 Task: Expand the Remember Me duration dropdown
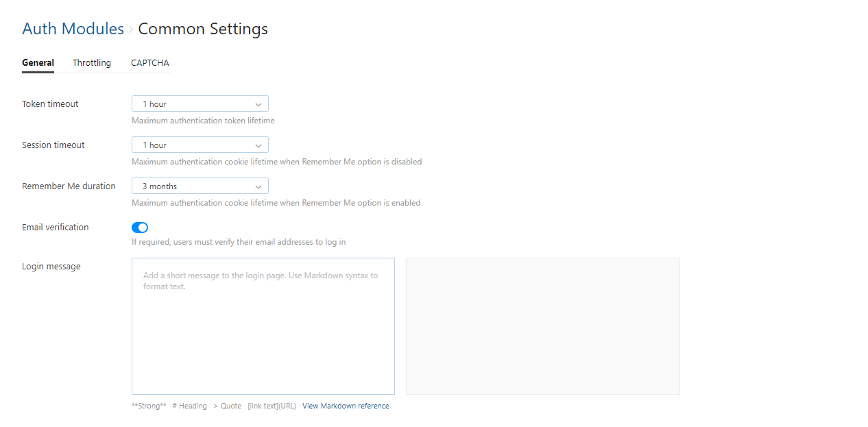pos(200,186)
